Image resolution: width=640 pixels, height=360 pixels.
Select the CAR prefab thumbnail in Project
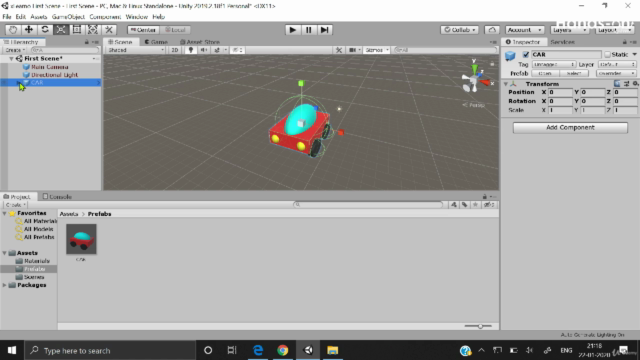pyautogui.click(x=81, y=239)
